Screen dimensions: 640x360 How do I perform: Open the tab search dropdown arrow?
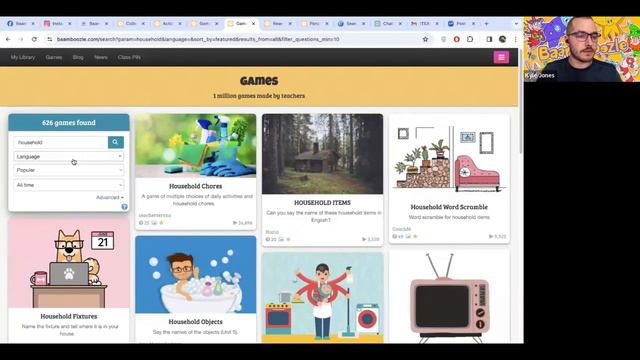pyautogui.click(x=516, y=24)
